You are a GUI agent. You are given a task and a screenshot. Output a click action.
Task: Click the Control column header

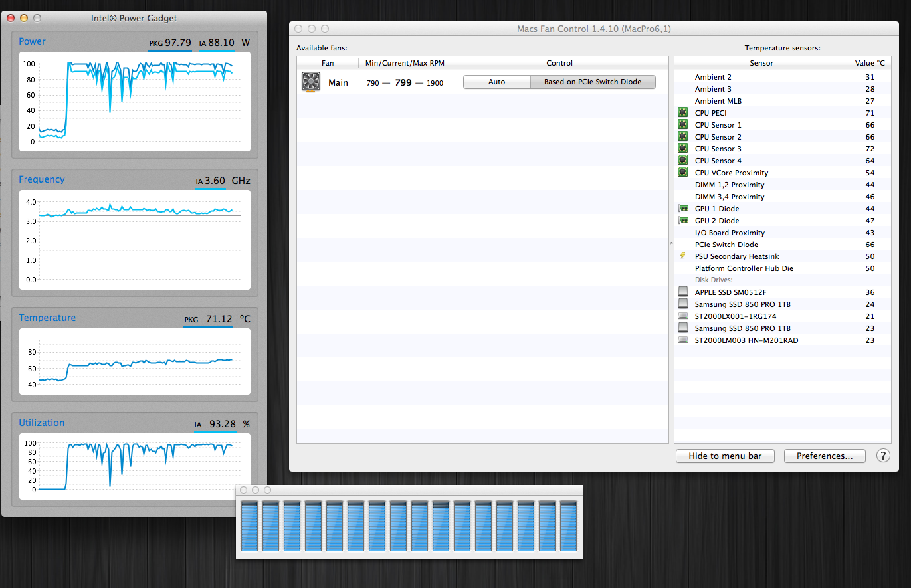(x=559, y=63)
